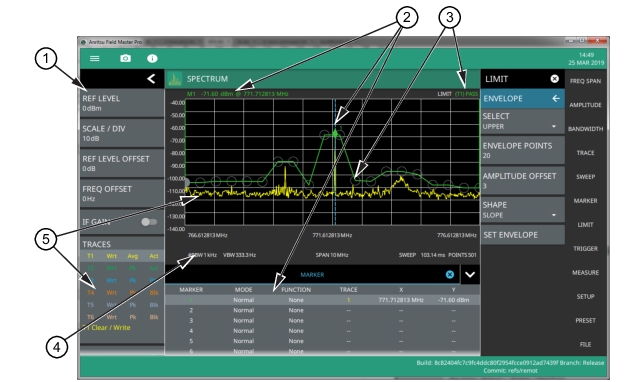Viewport: 628px width, 382px height.
Task: Collapse the marker table with the down chevron
Action: point(470,275)
